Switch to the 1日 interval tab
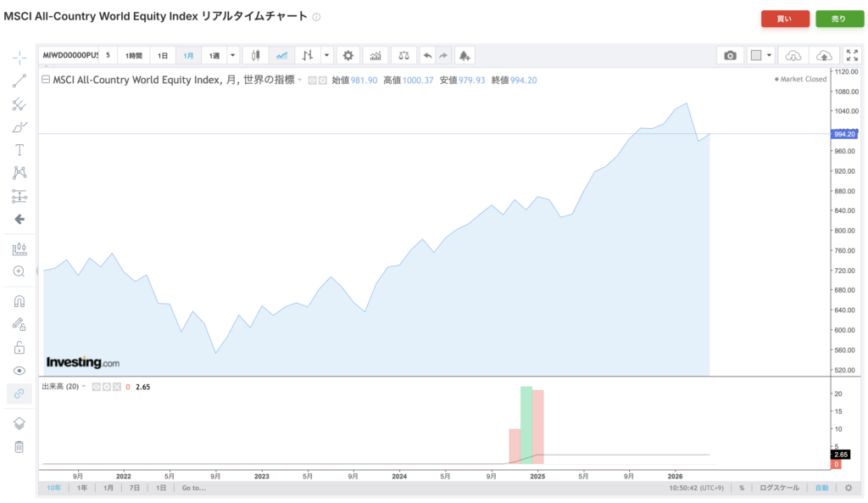The width and height of the screenshot is (868, 503). pyautogui.click(x=163, y=55)
